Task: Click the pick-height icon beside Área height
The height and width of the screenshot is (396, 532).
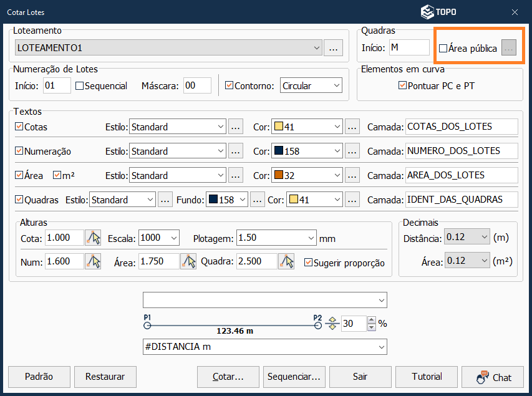Action: (x=188, y=262)
